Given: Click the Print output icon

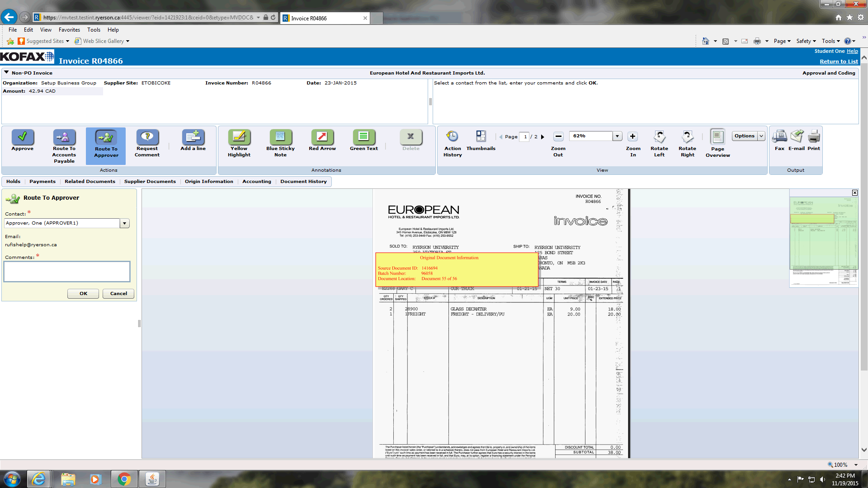Looking at the screenshot, I should (814, 137).
